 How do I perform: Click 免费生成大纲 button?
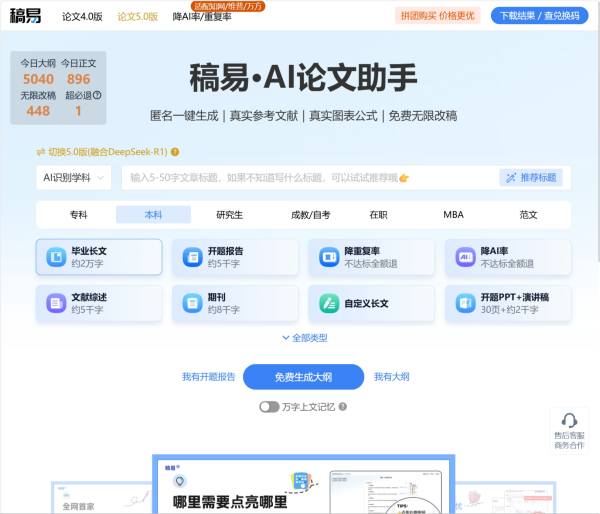point(303,377)
